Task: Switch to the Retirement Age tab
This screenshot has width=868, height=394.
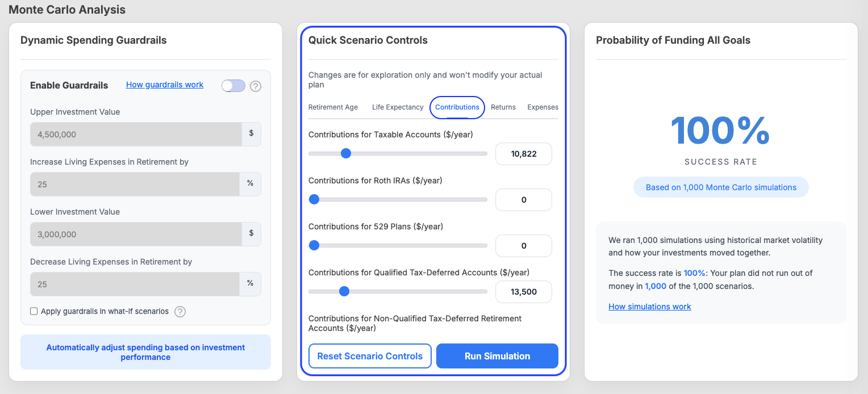Action: 333,107
